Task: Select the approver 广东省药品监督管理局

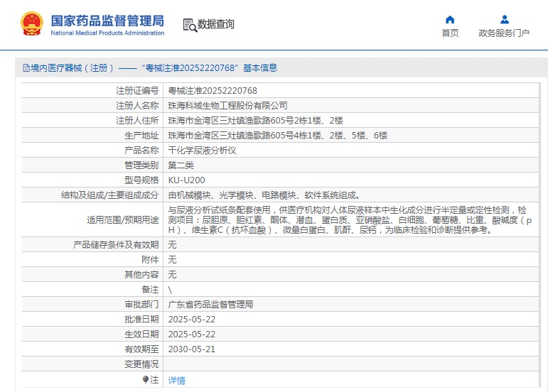Action: [x=211, y=305]
